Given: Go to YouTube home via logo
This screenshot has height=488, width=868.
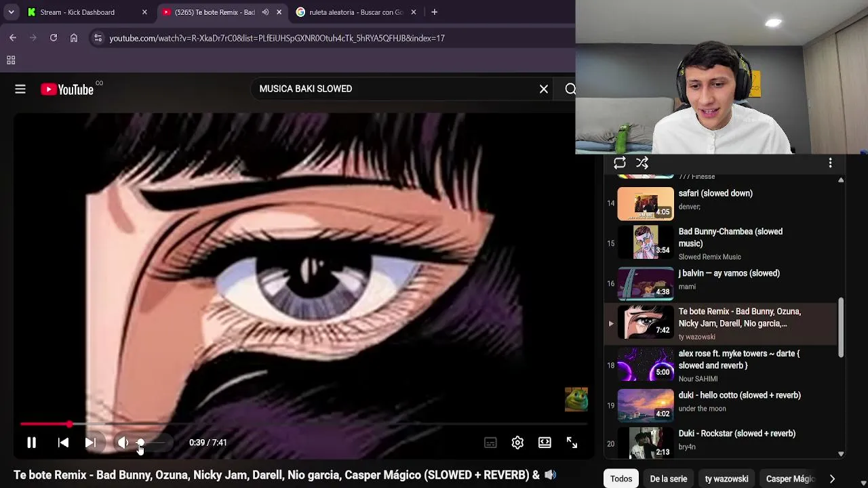Looking at the screenshot, I should coord(67,89).
